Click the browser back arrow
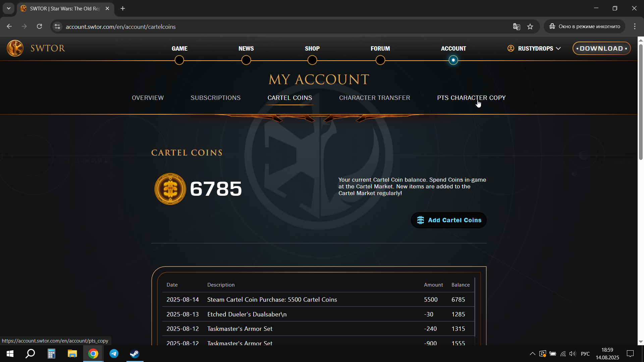The width and height of the screenshot is (644, 362). [x=9, y=26]
